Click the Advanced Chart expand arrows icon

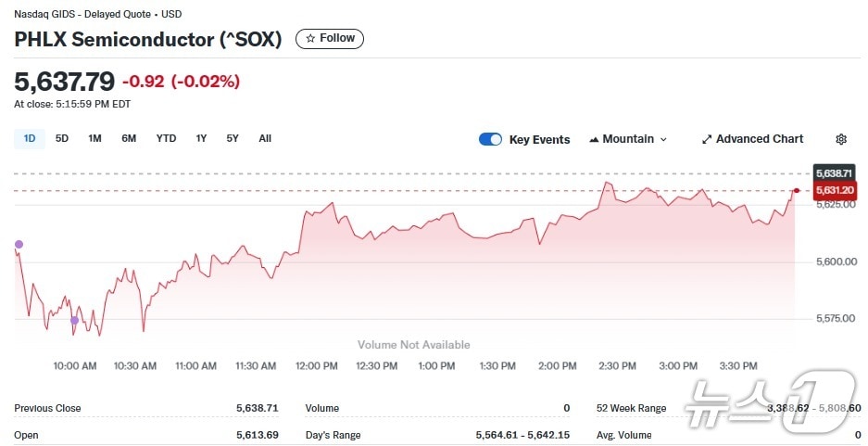(x=707, y=139)
